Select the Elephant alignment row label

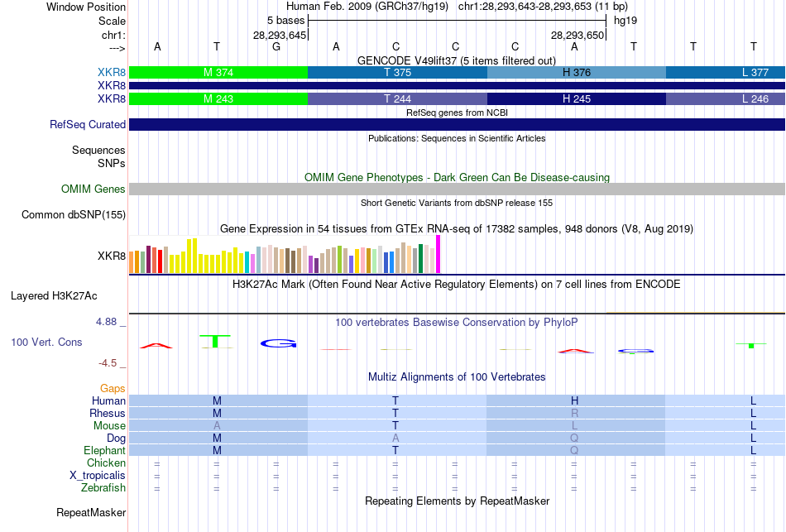(104, 450)
